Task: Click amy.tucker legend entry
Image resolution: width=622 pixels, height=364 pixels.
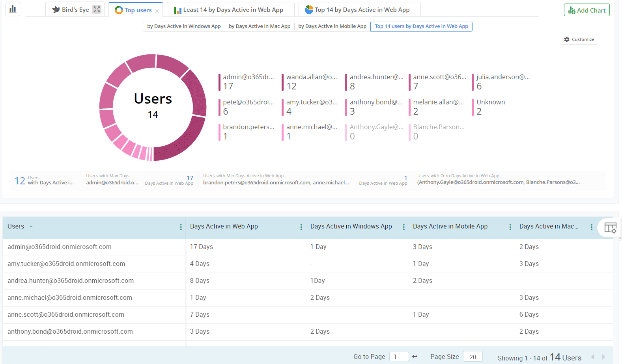Action: point(310,107)
